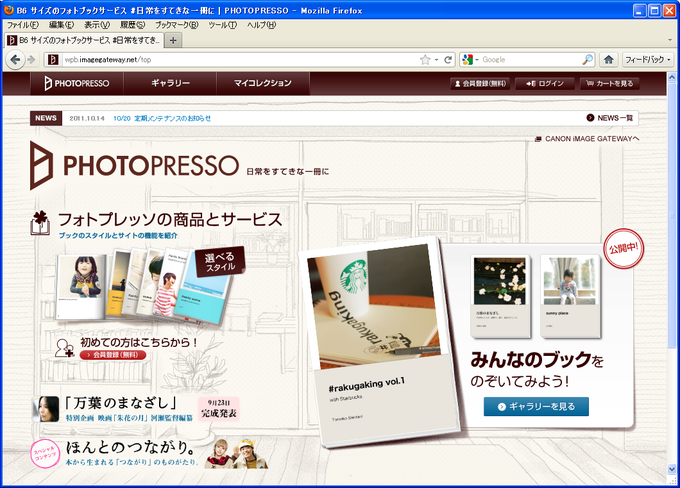Open the 表示(V) menu

[x=97, y=25]
